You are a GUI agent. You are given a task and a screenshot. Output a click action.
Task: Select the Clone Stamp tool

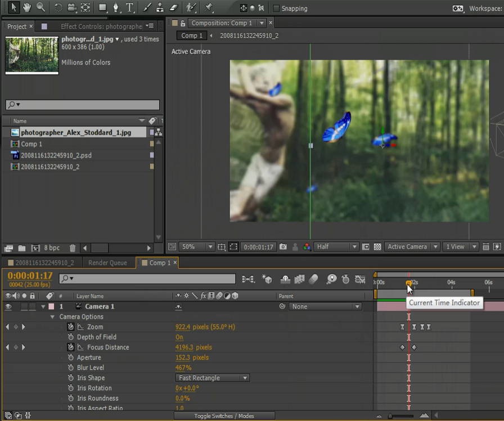(160, 7)
